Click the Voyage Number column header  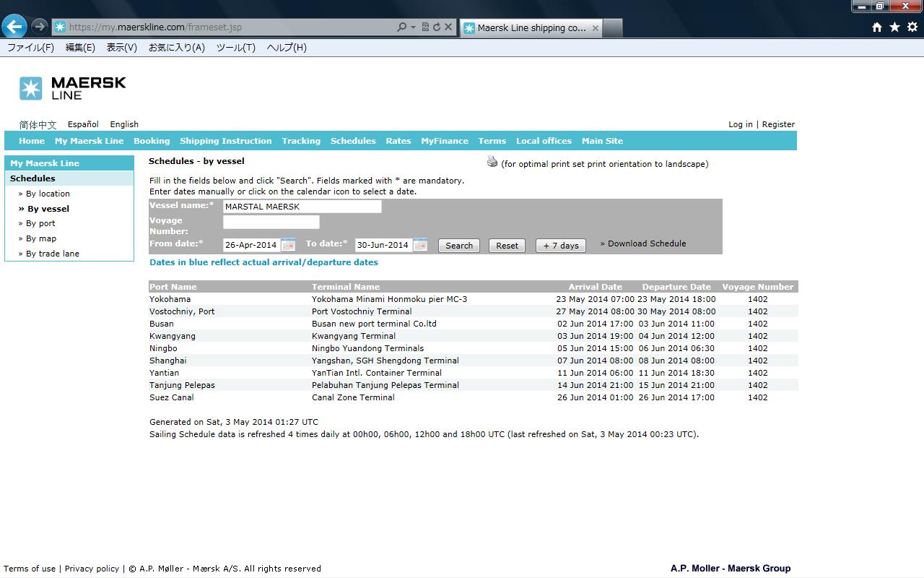757,287
